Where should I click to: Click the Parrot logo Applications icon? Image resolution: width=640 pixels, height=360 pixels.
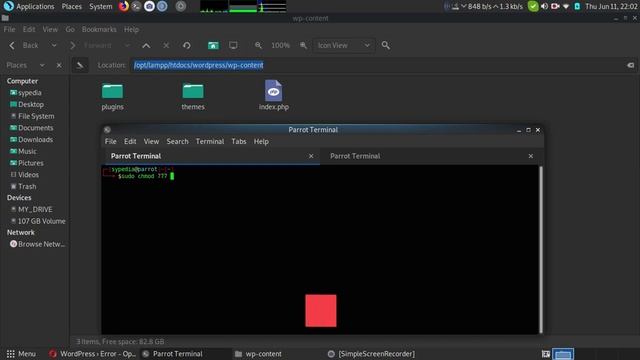coord(8,6)
